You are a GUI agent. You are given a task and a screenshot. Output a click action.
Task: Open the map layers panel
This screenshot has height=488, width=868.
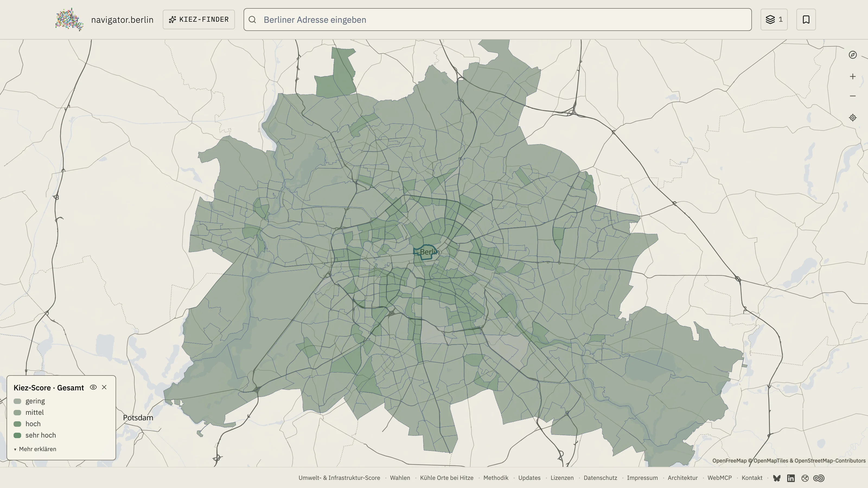[x=774, y=20]
